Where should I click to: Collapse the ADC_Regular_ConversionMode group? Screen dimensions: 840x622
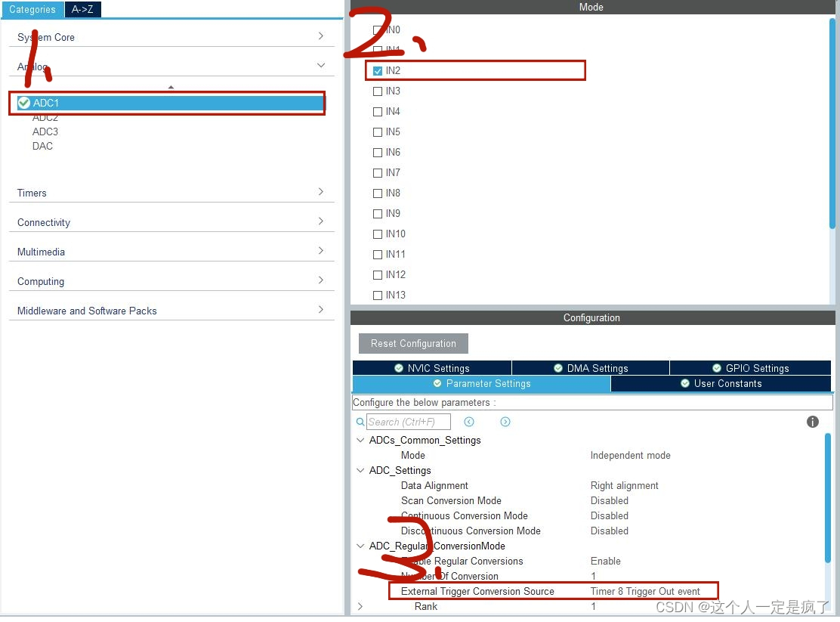coord(360,546)
